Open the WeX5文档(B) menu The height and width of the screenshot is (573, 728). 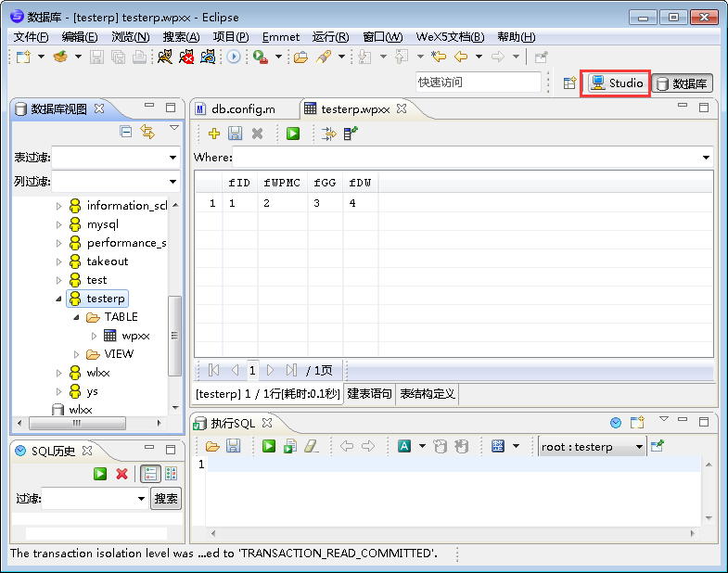tap(451, 37)
